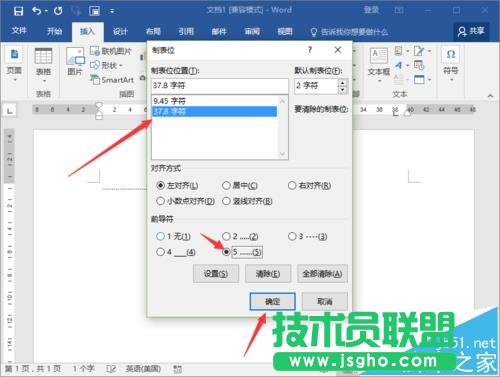Click the 制表位位置 input field
This screenshot has width=500, height=377.
(x=220, y=86)
